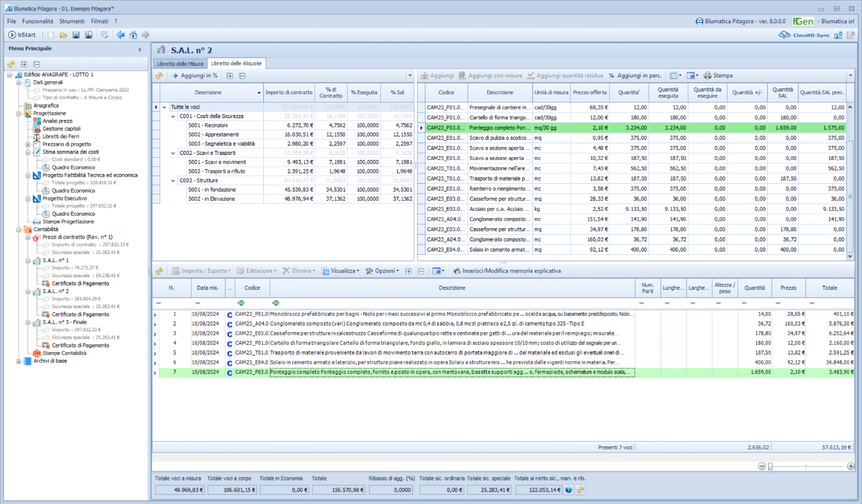Collapse all nodes in Menu Principale tree
Image resolution: width=862 pixels, height=504 pixels.
tap(37, 64)
